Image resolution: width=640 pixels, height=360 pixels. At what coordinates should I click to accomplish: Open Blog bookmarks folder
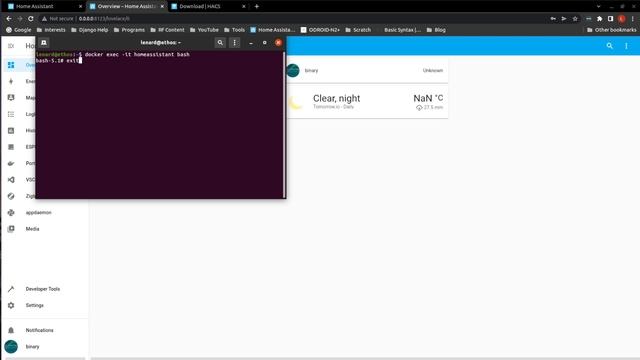click(x=436, y=30)
